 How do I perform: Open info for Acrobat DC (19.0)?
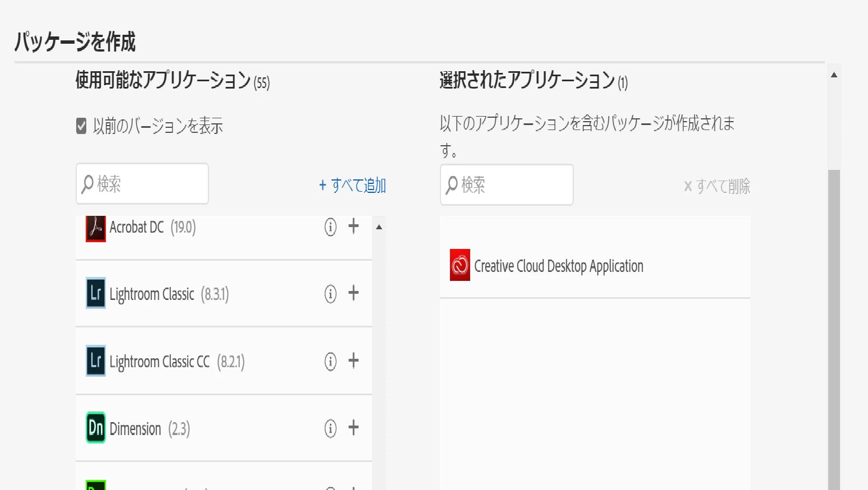331,226
